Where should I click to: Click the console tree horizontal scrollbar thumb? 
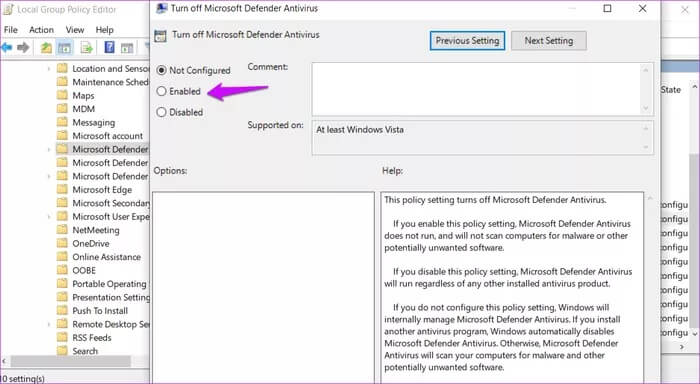[71, 360]
